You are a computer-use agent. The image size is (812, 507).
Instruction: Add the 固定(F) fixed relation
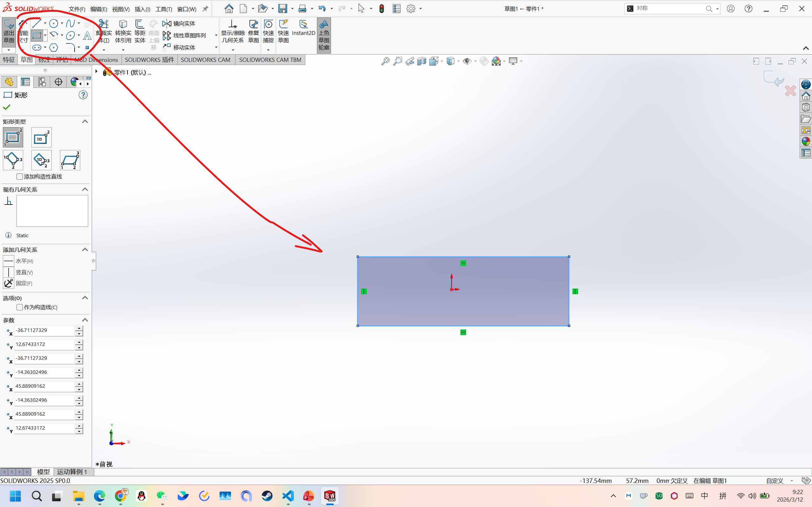[9, 283]
